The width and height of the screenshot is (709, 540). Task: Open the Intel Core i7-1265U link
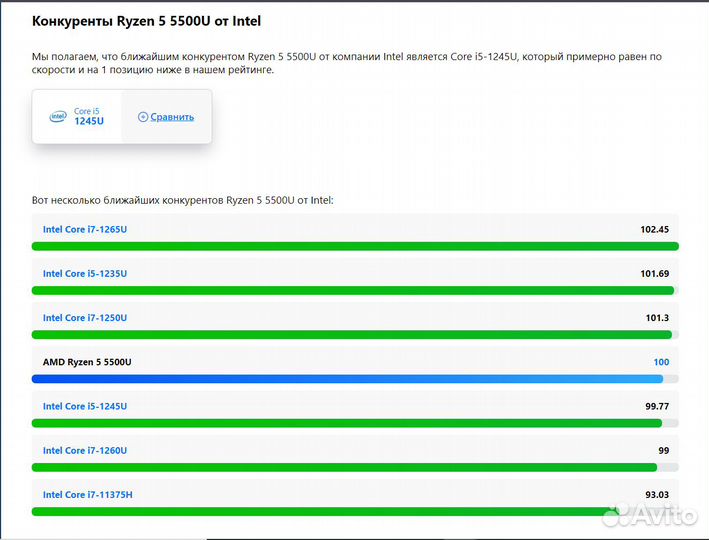pos(85,229)
